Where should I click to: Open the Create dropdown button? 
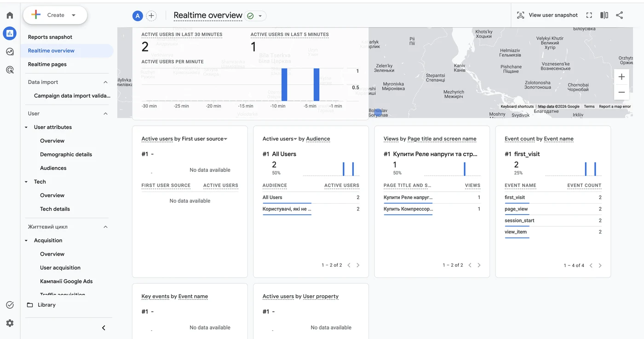click(55, 15)
